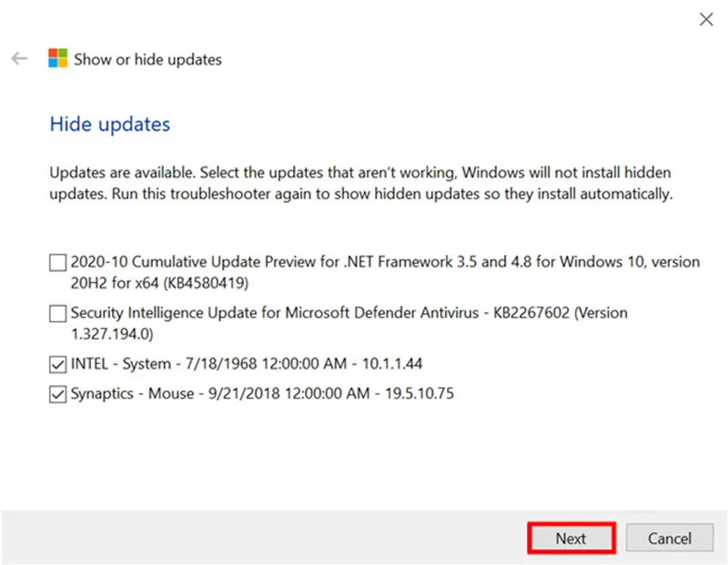Check the 2020-10 Cumulative Update Preview checkbox
Screen dimensions: 728x565
(x=57, y=262)
